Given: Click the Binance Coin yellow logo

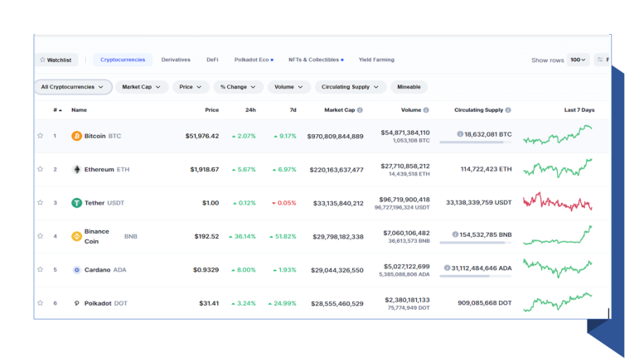Looking at the screenshot, I should [76, 236].
